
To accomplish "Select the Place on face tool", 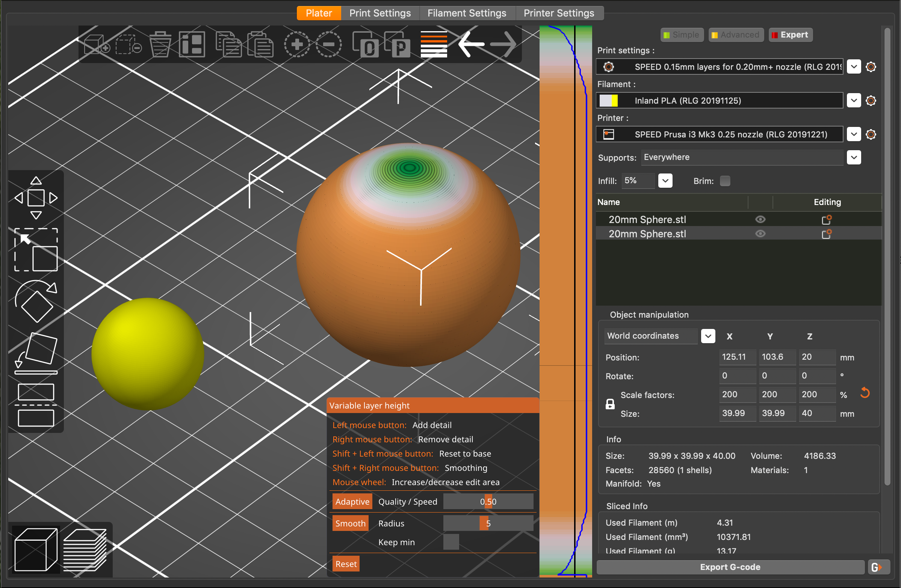I will (x=36, y=353).
